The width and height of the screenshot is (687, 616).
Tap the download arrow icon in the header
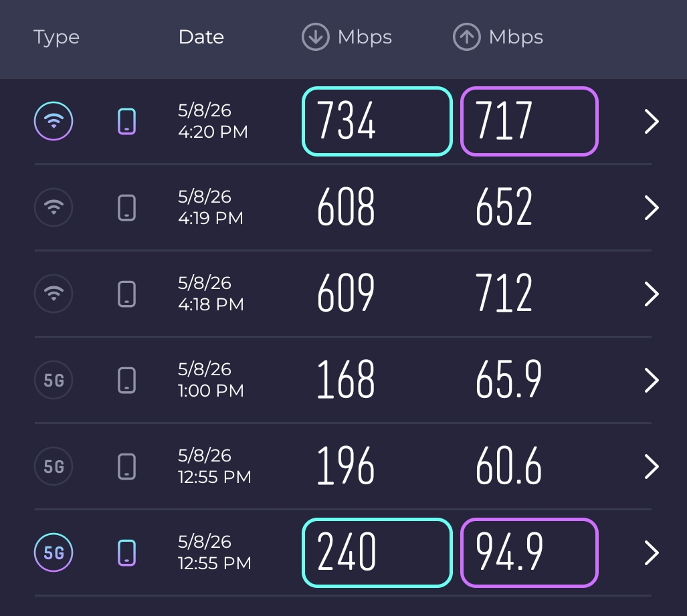click(x=316, y=37)
